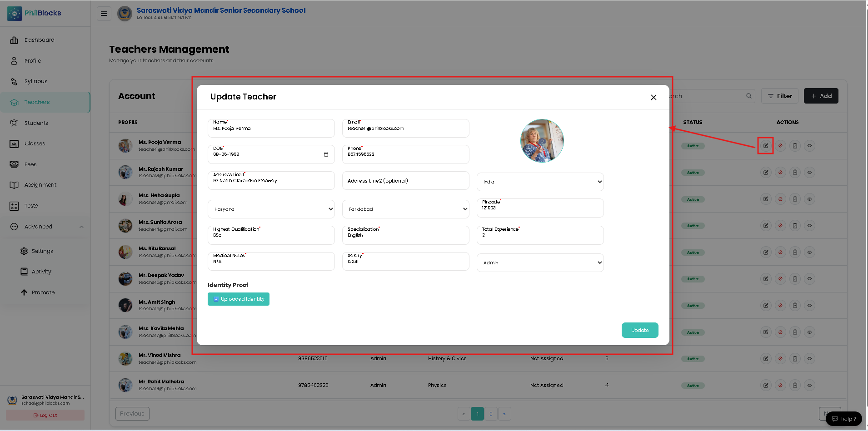View Mr. Vinod Mishra via eye icon
The width and height of the screenshot is (868, 431).
(x=809, y=359)
